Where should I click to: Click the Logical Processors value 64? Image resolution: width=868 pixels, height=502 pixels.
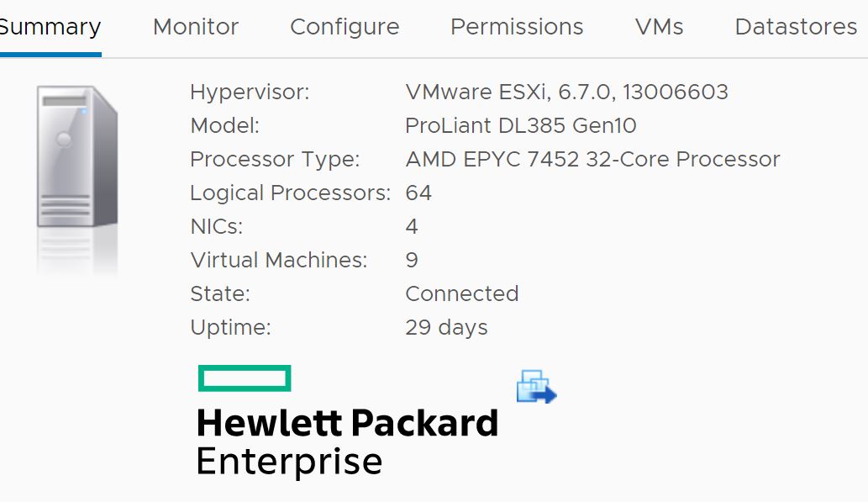pyautogui.click(x=418, y=193)
